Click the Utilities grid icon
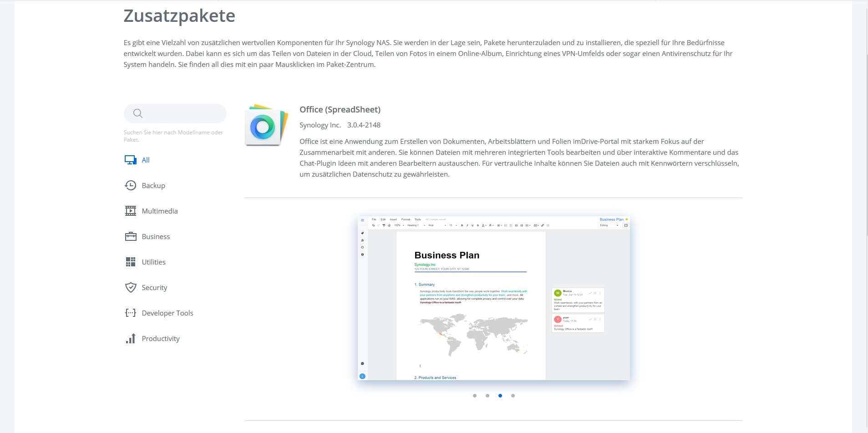This screenshot has width=868, height=433. point(131,262)
